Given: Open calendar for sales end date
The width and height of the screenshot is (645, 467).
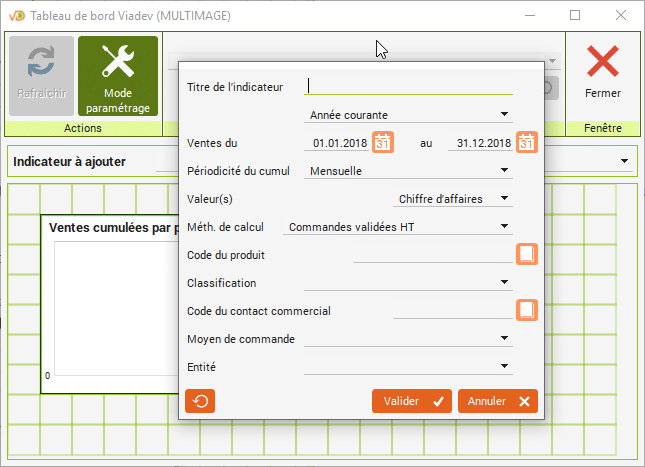Looking at the screenshot, I should (527, 143).
